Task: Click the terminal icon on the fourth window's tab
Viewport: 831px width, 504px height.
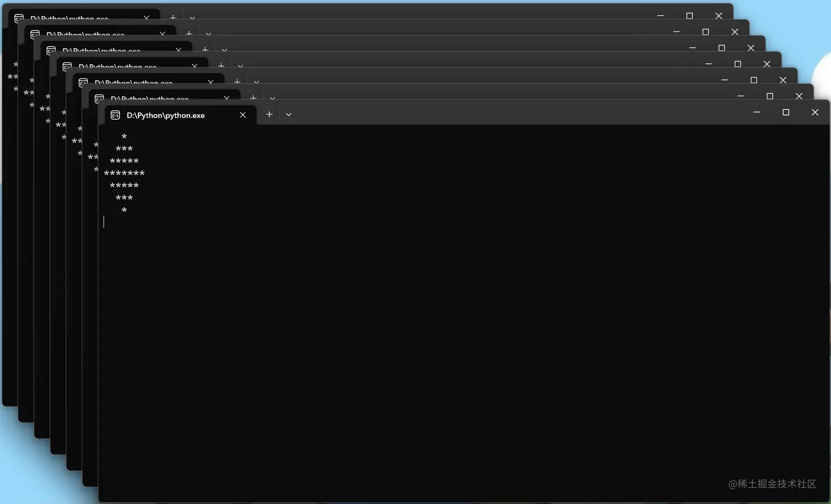Action: 67,67
